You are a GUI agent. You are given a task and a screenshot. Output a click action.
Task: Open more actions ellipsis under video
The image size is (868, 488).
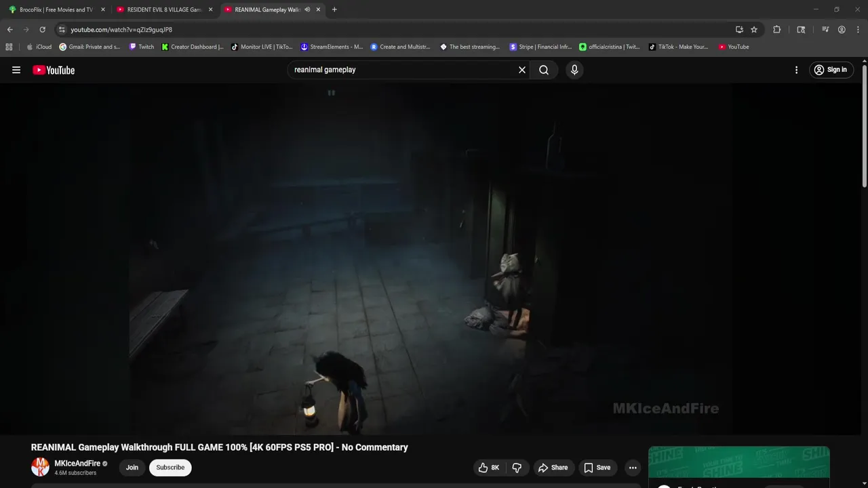[633, 468]
